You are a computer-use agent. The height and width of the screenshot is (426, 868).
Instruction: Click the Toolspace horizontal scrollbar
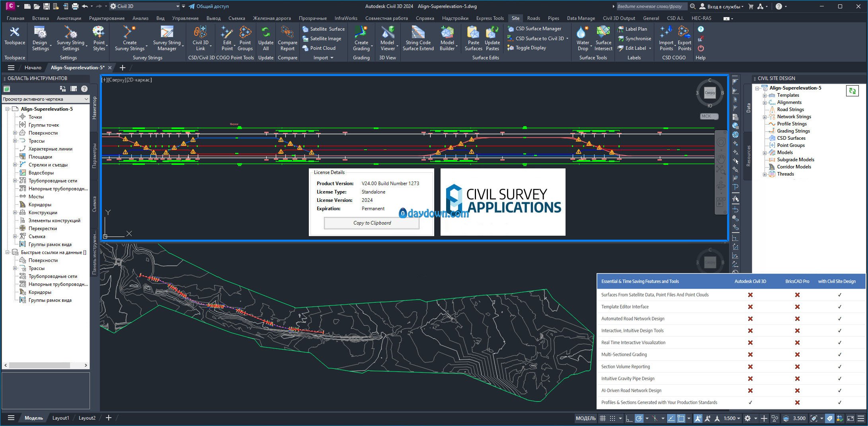pyautogui.click(x=45, y=365)
